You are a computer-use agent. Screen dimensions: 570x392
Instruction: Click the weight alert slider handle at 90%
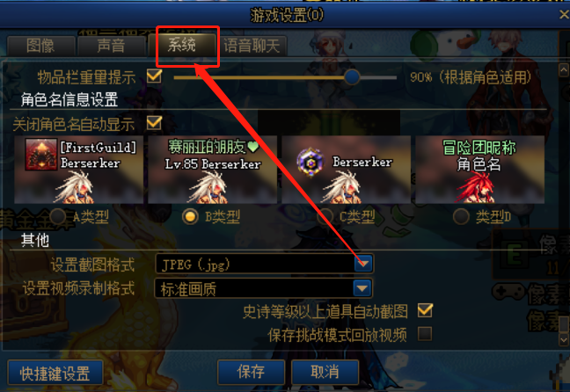352,76
